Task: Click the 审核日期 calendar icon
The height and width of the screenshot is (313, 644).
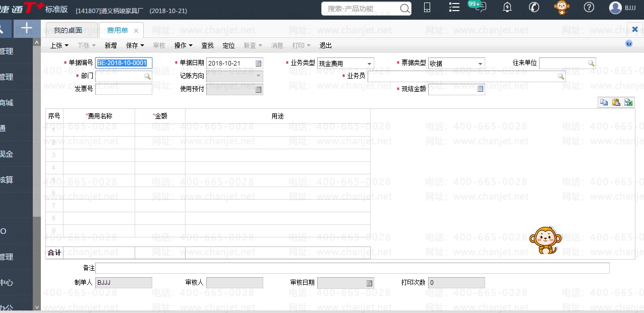Action: coord(369,283)
